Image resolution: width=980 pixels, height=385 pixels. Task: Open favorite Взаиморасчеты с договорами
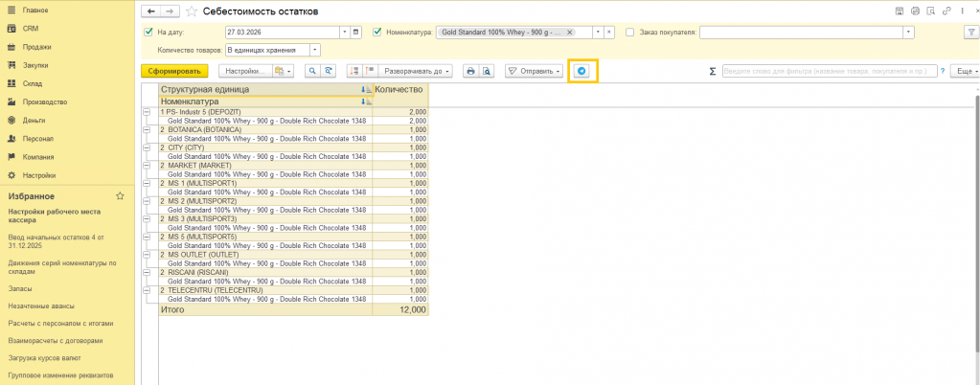click(56, 341)
